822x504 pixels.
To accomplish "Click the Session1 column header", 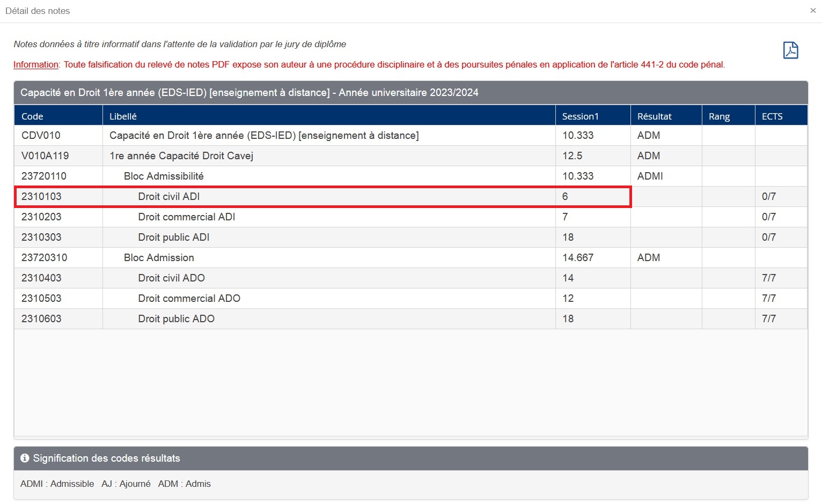I will (x=580, y=116).
